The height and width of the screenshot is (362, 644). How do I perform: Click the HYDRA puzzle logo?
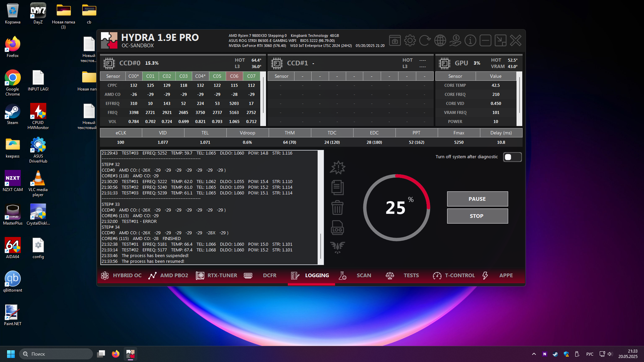[109, 41]
